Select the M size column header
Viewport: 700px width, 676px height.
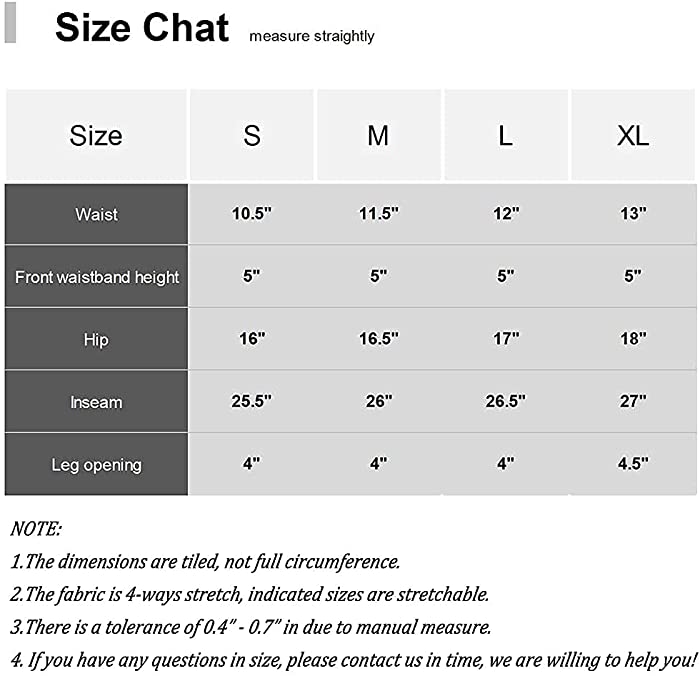pos(379,135)
